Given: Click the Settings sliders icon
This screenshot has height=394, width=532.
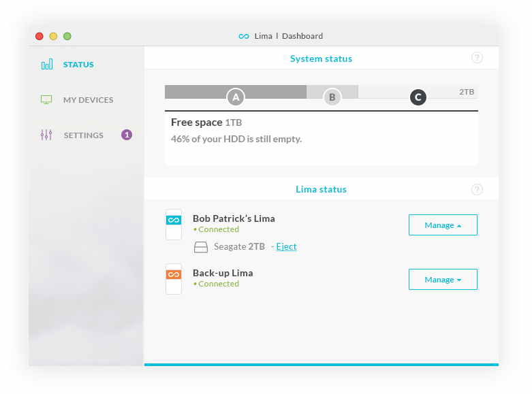Looking at the screenshot, I should [x=46, y=135].
